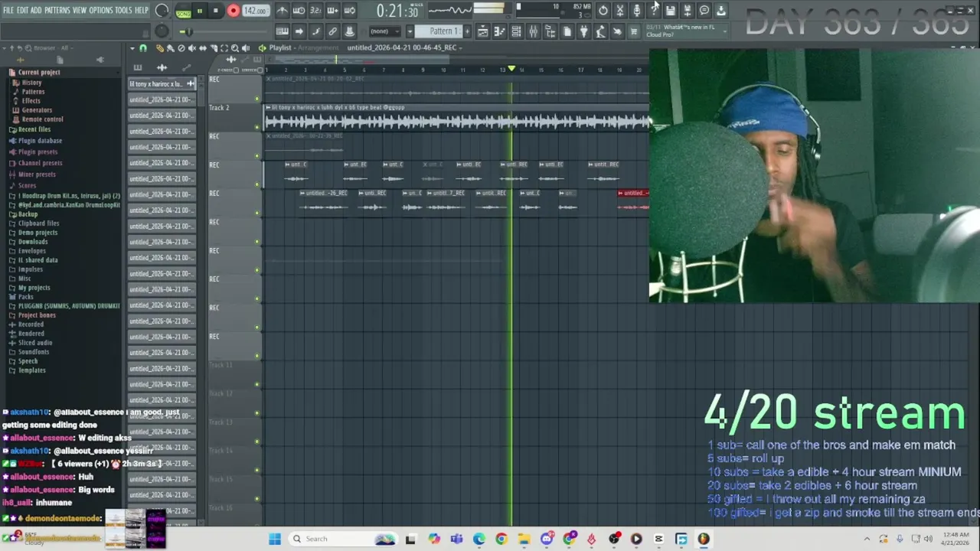Open the global snap (none) dropdown
The width and height of the screenshot is (980, 551).
pyautogui.click(x=385, y=31)
